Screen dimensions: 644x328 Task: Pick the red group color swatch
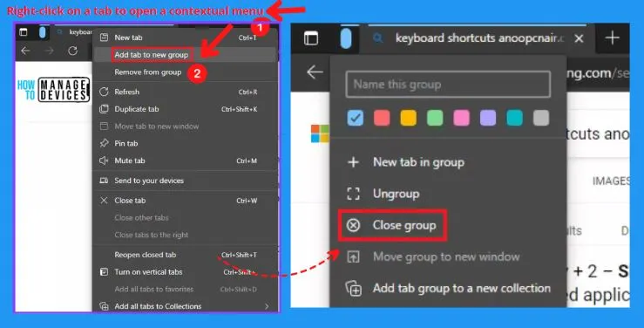[x=382, y=118]
